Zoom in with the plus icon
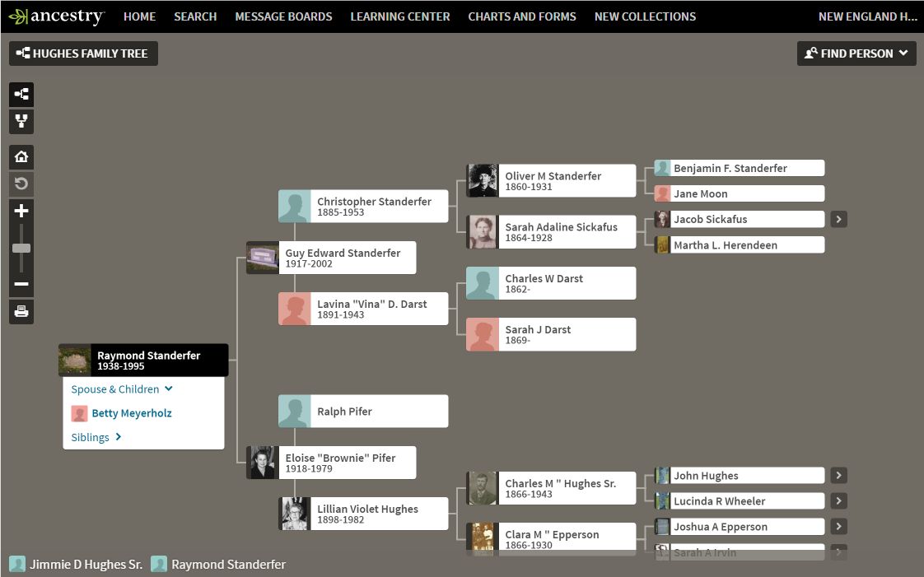The image size is (924, 577). coord(21,211)
